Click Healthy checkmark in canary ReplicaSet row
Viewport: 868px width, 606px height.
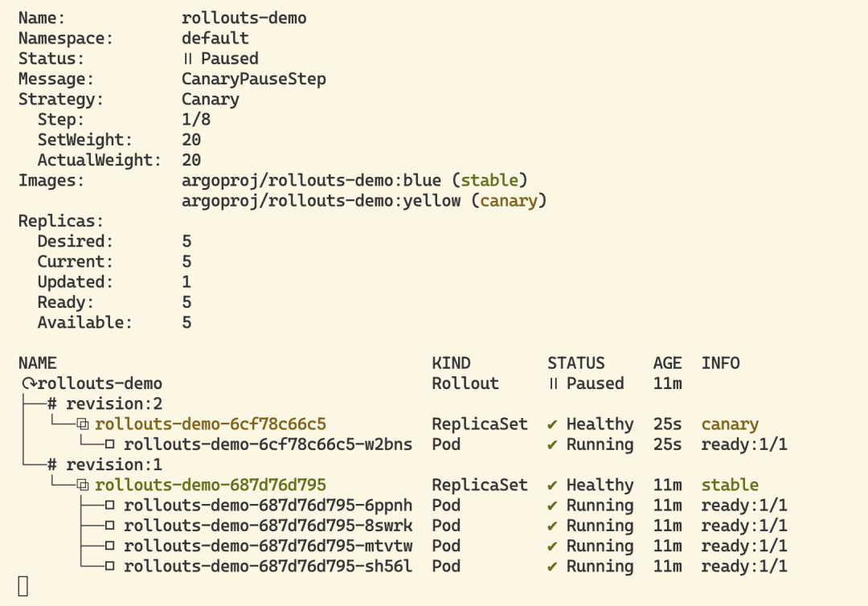pyautogui.click(x=552, y=424)
